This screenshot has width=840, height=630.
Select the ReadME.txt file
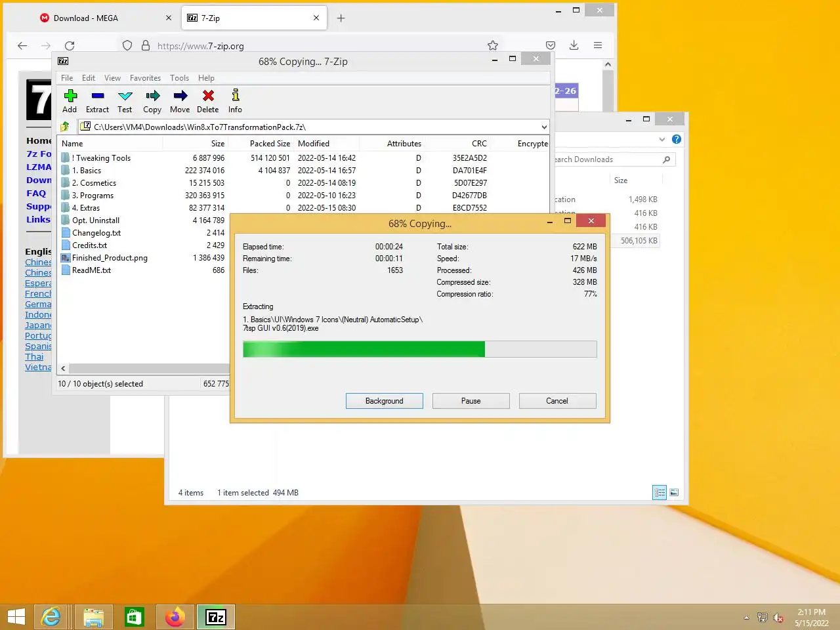click(91, 270)
